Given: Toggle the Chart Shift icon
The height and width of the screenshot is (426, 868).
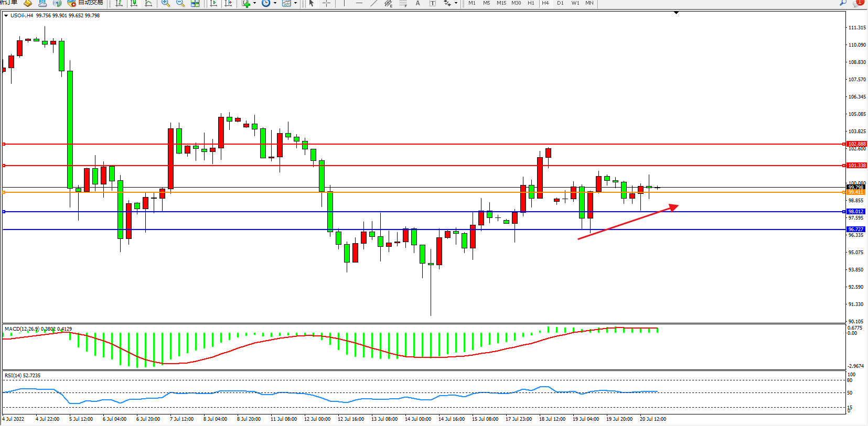Looking at the screenshot, I should pyautogui.click(x=228, y=3).
